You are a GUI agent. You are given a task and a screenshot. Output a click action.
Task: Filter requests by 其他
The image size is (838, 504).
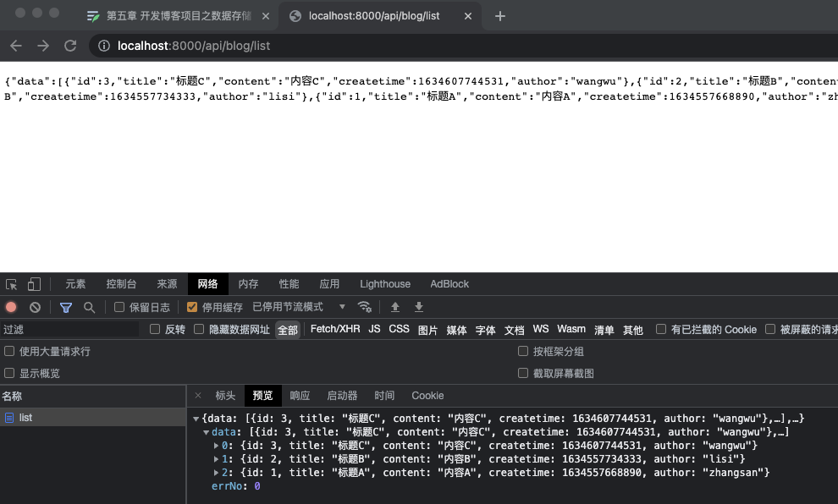point(633,330)
